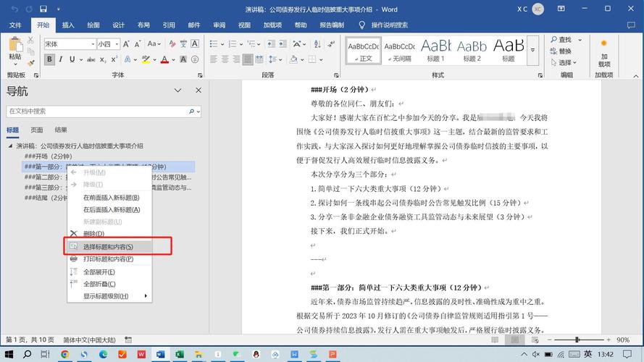
Task: Choose 在前面插入新标题 menu entry
Action: (109, 198)
